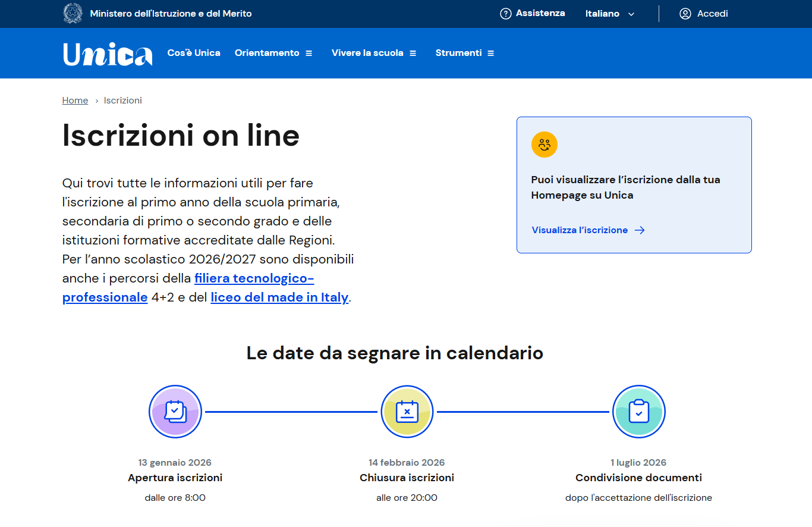
Task: Click the purple Apertura iscrizioni calendar icon
Action: coord(175,412)
